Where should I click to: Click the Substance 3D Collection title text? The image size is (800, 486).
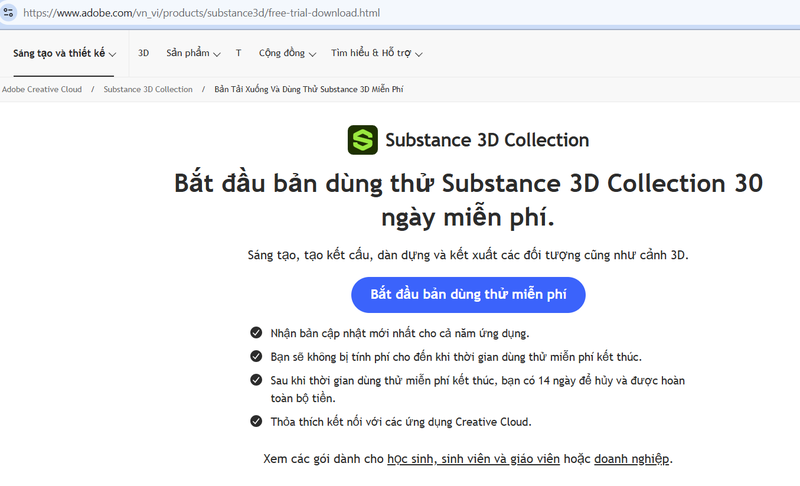click(487, 140)
